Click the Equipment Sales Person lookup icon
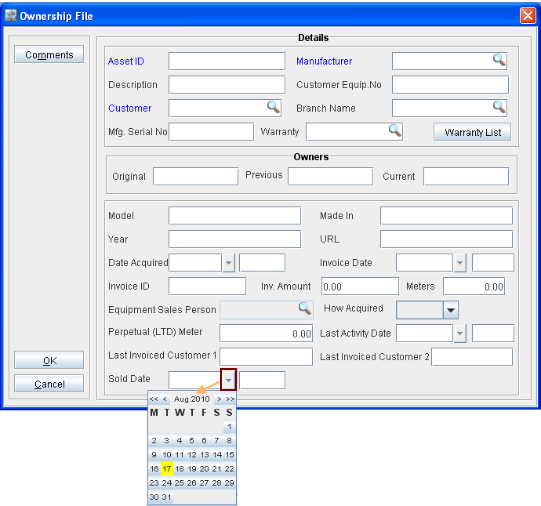 [x=305, y=308]
